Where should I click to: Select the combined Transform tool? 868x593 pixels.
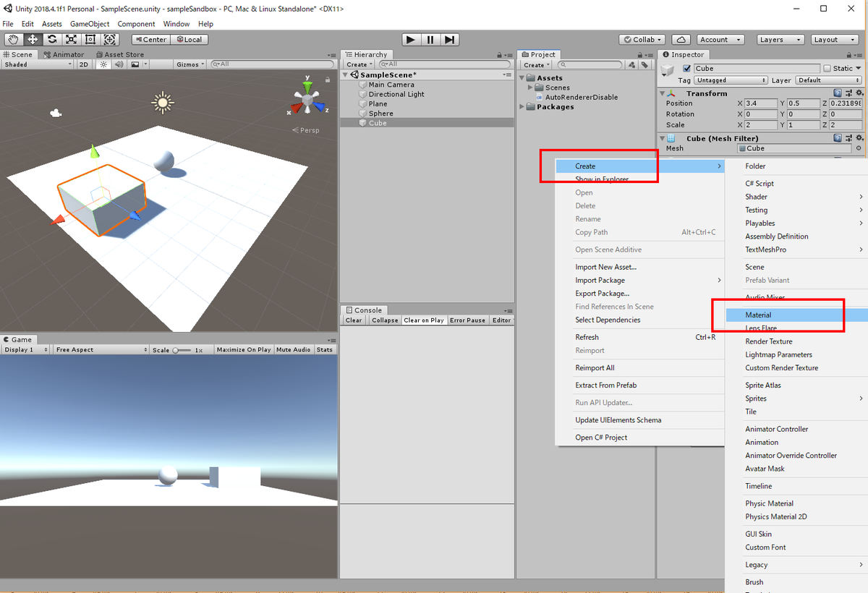point(110,40)
